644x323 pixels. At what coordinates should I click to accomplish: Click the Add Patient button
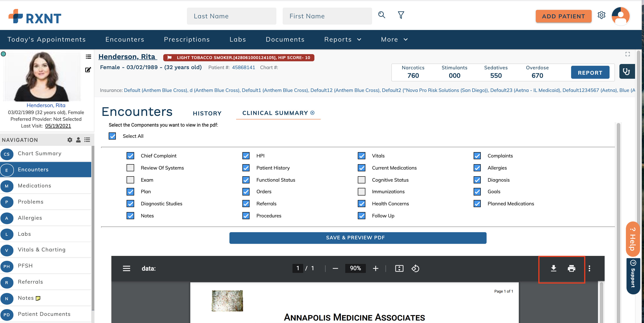click(563, 16)
